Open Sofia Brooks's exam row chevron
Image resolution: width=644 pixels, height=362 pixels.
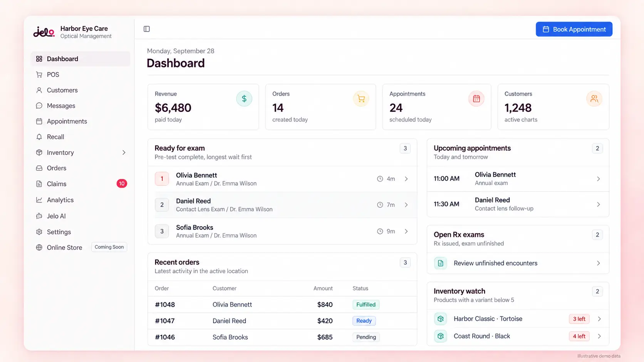[406, 232]
